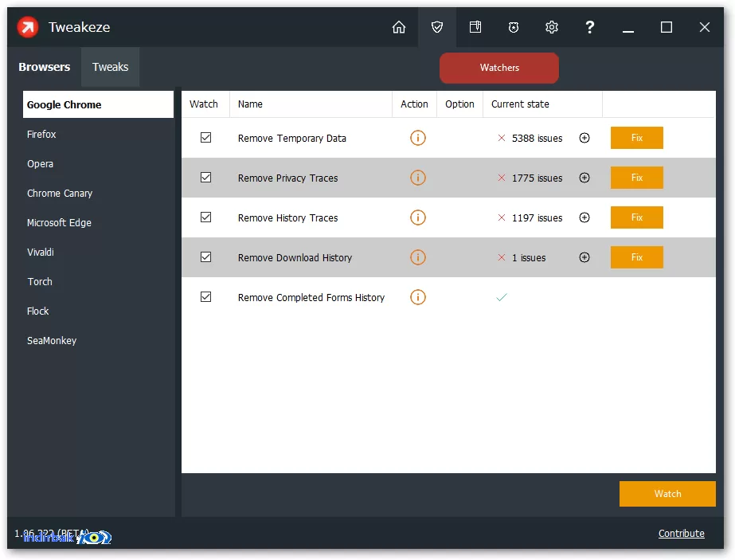Open the help question mark
This screenshot has height=560, width=735.
[x=590, y=27]
